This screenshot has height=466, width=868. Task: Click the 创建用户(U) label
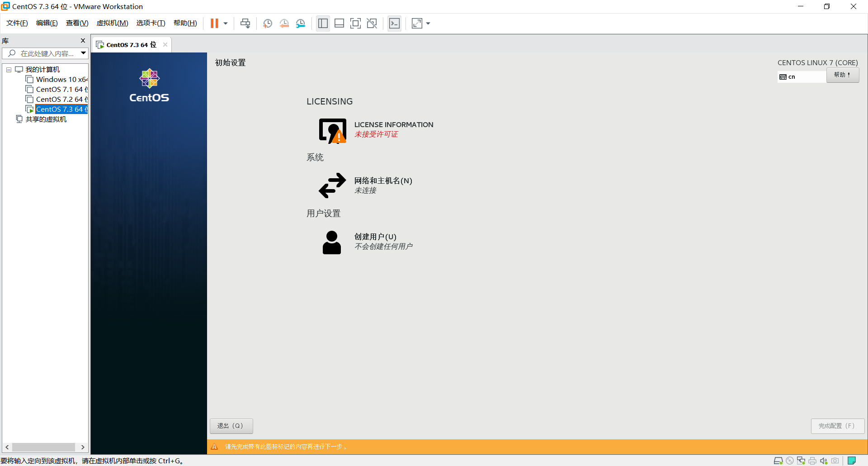[375, 237]
